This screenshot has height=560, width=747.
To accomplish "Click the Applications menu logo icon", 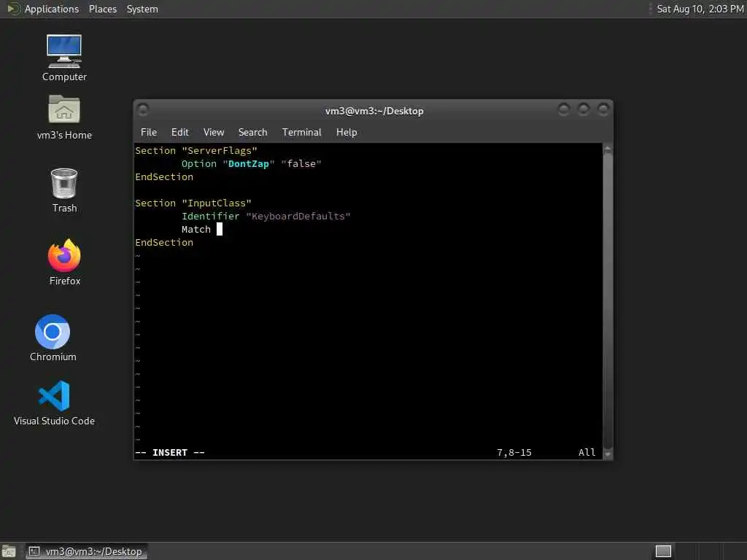I will pyautogui.click(x=13, y=9).
